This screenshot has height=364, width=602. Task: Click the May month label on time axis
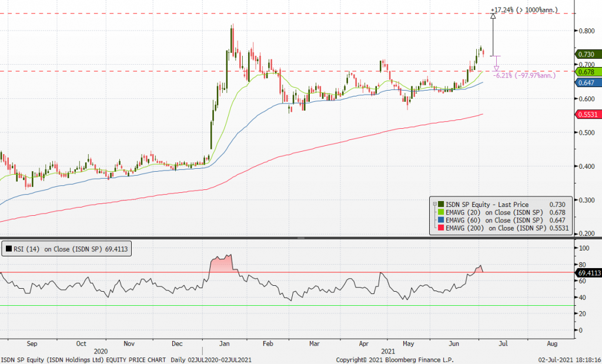(x=408, y=343)
